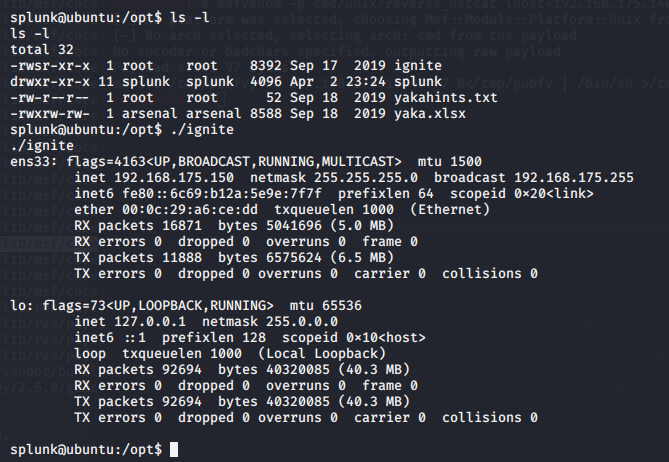This screenshot has width=669, height=462.
Task: Click the inet address 192.168.175.150
Action: tap(174, 178)
